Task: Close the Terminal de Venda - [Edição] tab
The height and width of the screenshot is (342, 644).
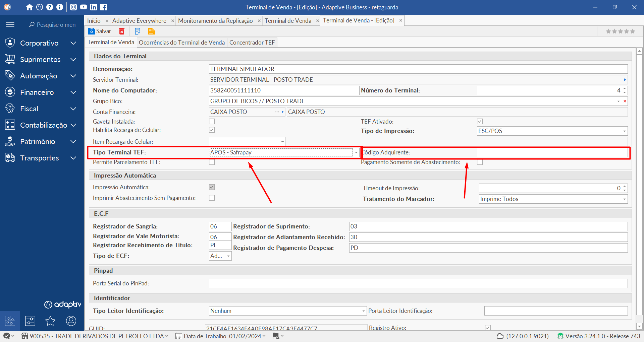Action: (400, 20)
